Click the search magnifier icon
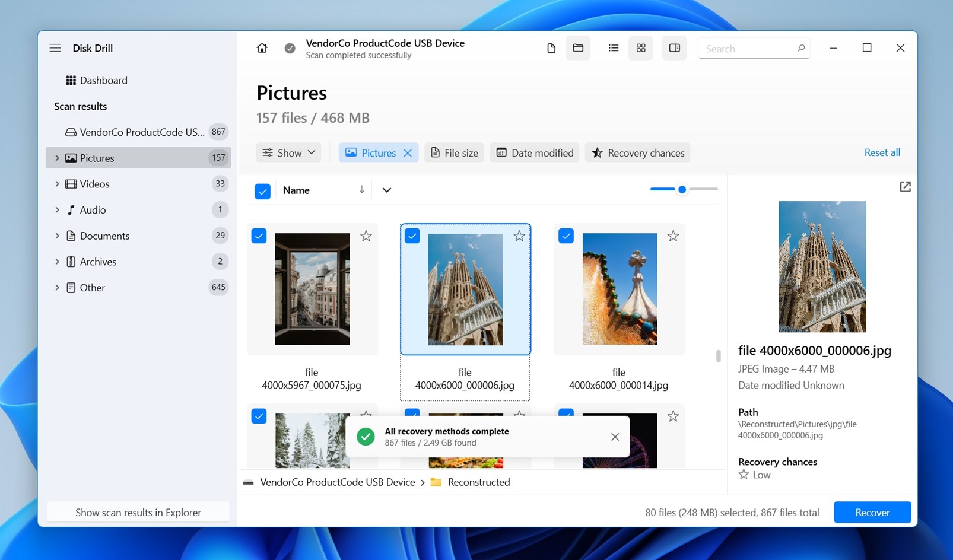 click(801, 48)
